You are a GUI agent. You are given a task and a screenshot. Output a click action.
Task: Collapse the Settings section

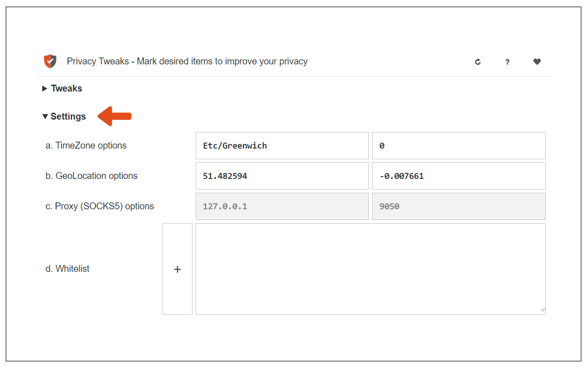(x=64, y=116)
